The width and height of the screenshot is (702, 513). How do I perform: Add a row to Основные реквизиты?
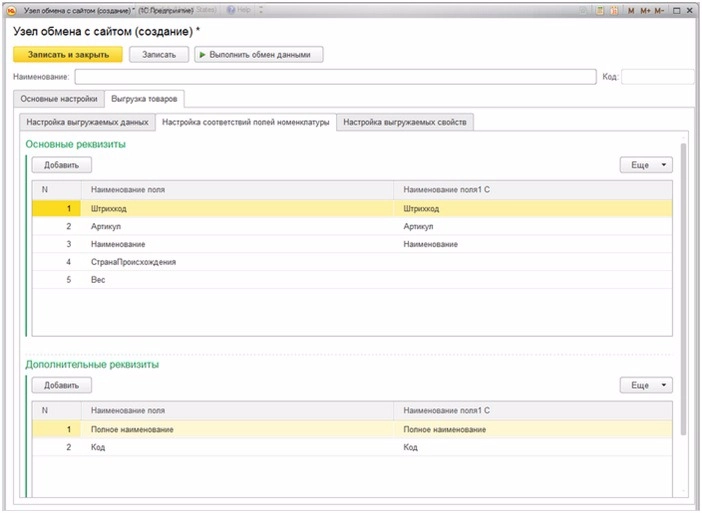click(61, 164)
